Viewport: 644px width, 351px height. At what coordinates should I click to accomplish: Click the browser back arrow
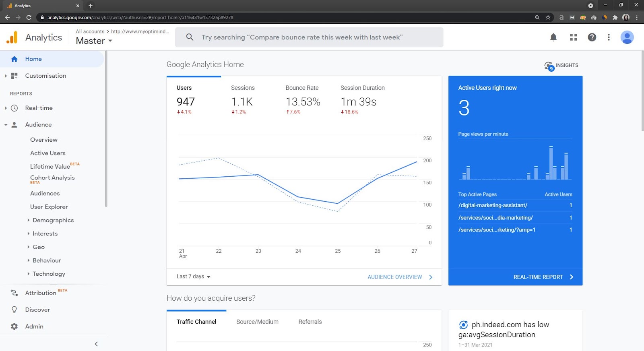tap(7, 17)
